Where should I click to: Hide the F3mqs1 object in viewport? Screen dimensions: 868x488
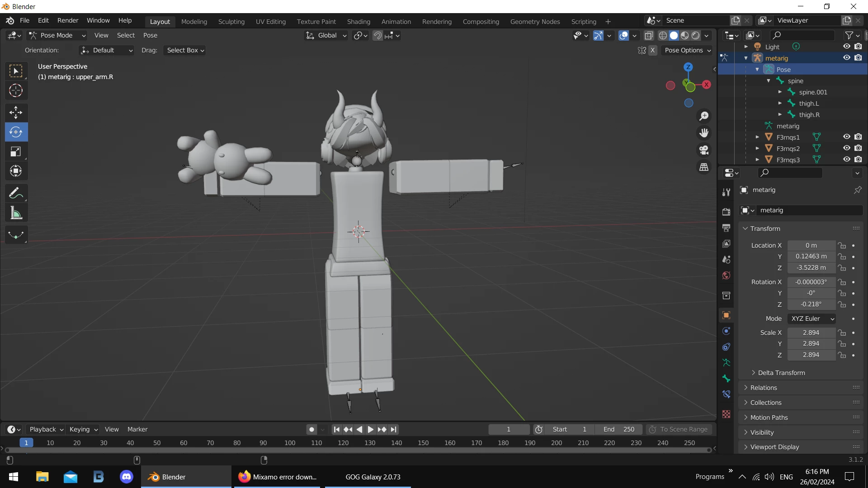click(847, 137)
